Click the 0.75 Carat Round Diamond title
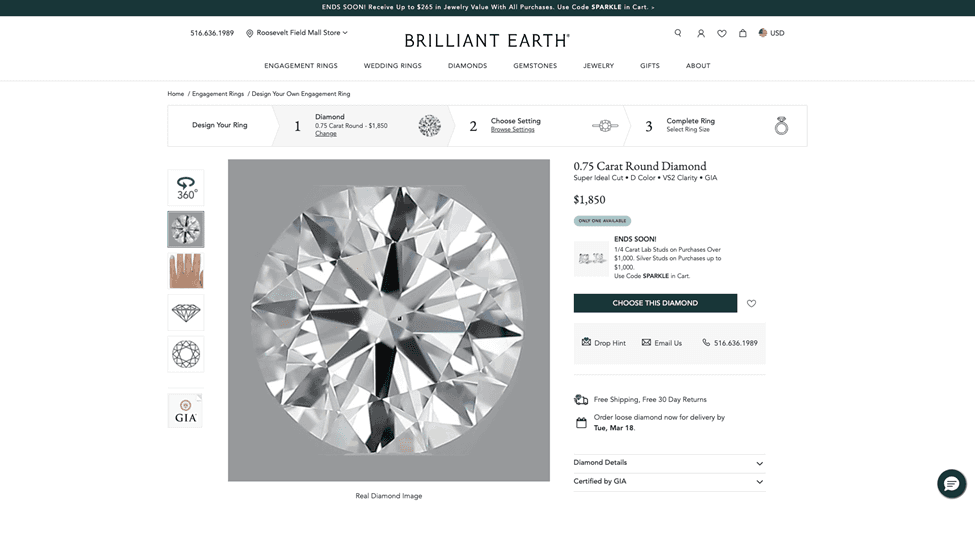Viewport: 975px width, 548px height. click(x=640, y=166)
